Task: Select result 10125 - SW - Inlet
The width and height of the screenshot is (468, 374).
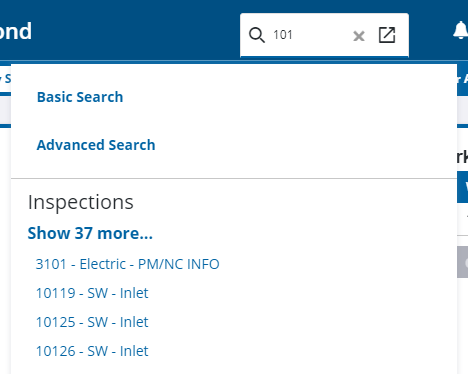Action: click(92, 322)
